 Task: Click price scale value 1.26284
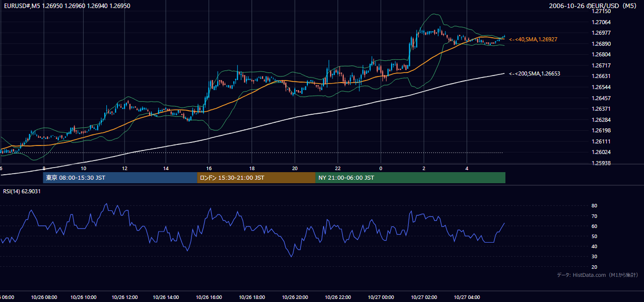602,120
